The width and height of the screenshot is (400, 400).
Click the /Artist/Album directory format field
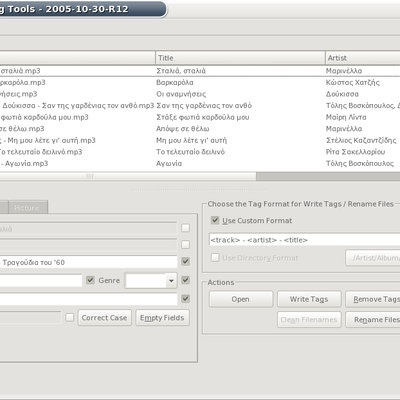pos(373,258)
